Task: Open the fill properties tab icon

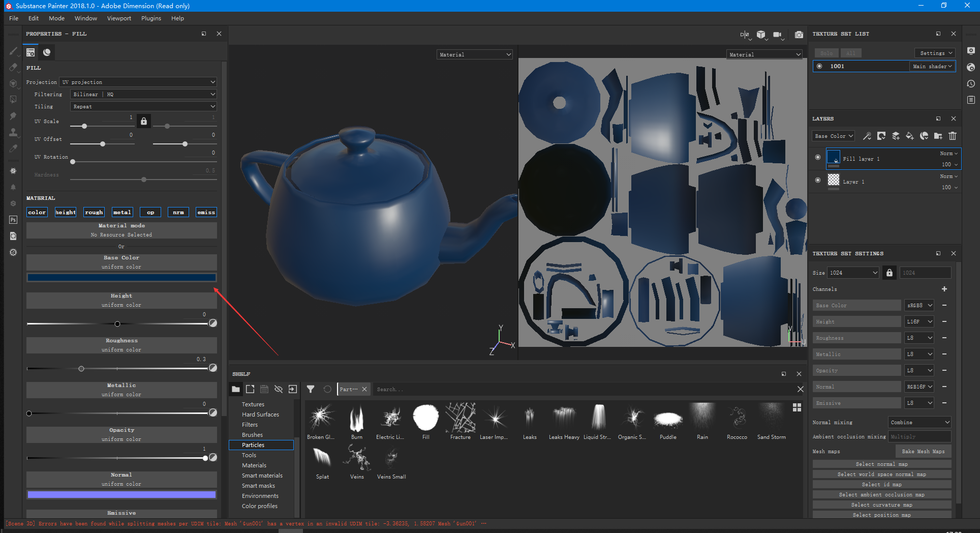Action: [x=30, y=52]
